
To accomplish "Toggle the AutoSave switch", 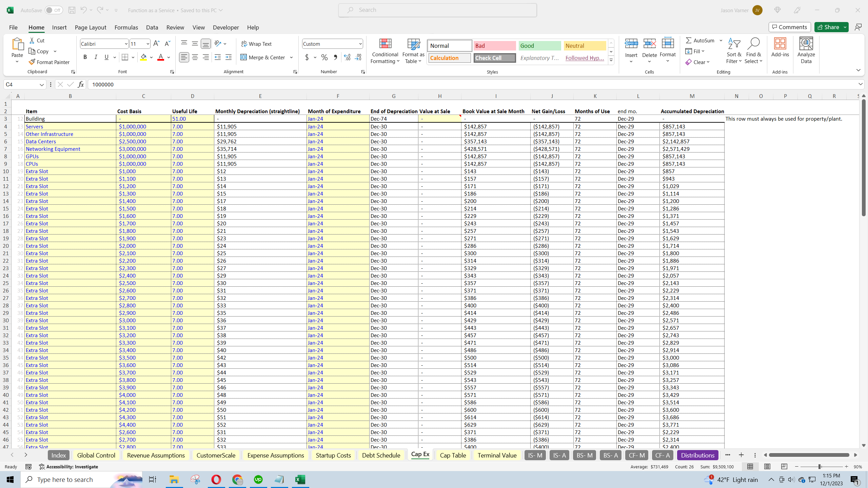I will 54,10.
